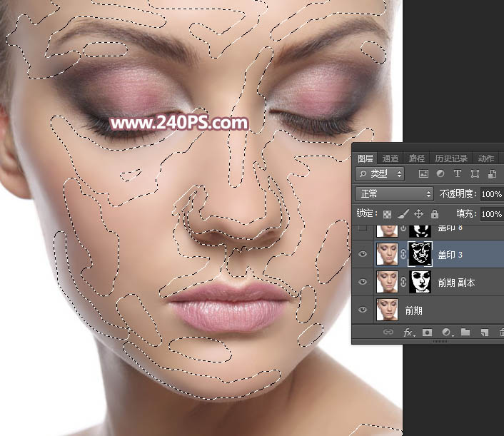
Task: Click the link layers chain icon at panel bottom
Action: click(388, 332)
